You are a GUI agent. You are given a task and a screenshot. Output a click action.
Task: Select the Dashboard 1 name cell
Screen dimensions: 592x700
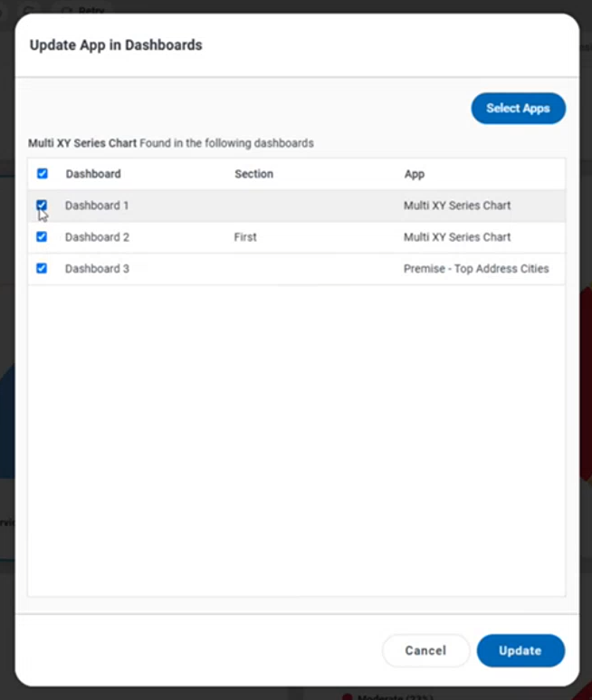(97, 206)
